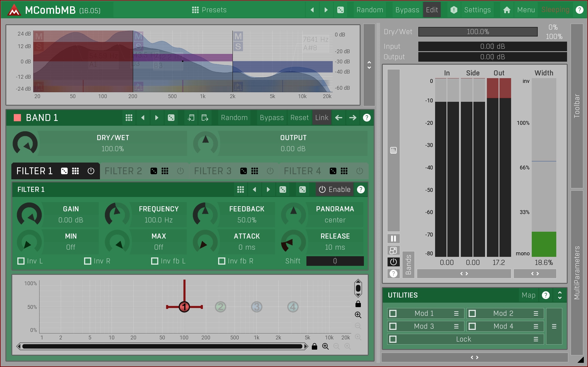Toggle global Bypass in the top bar
The image size is (588, 367).
point(407,10)
